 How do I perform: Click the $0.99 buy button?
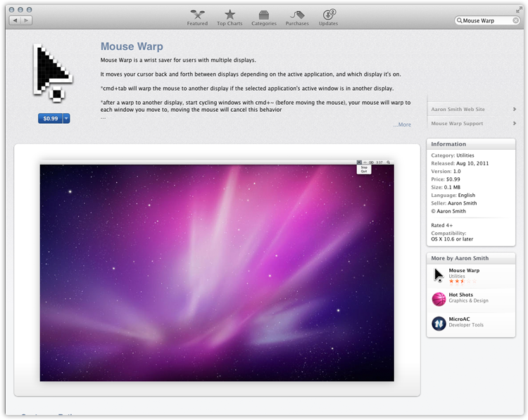pyautogui.click(x=50, y=118)
